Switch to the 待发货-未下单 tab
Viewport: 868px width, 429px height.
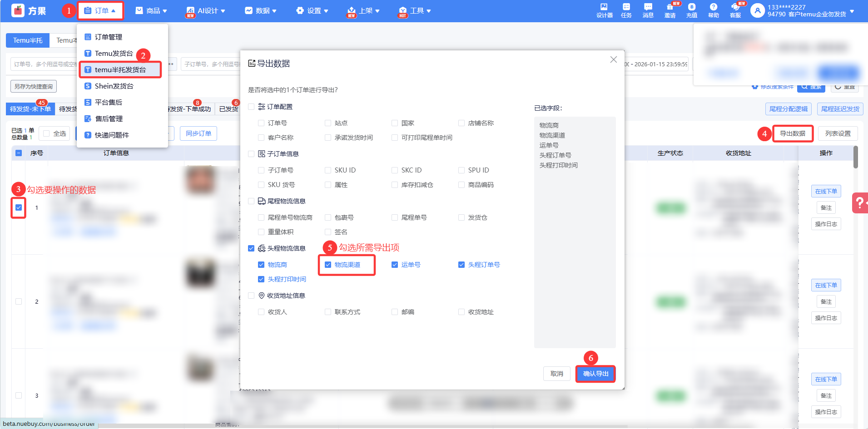pos(30,109)
